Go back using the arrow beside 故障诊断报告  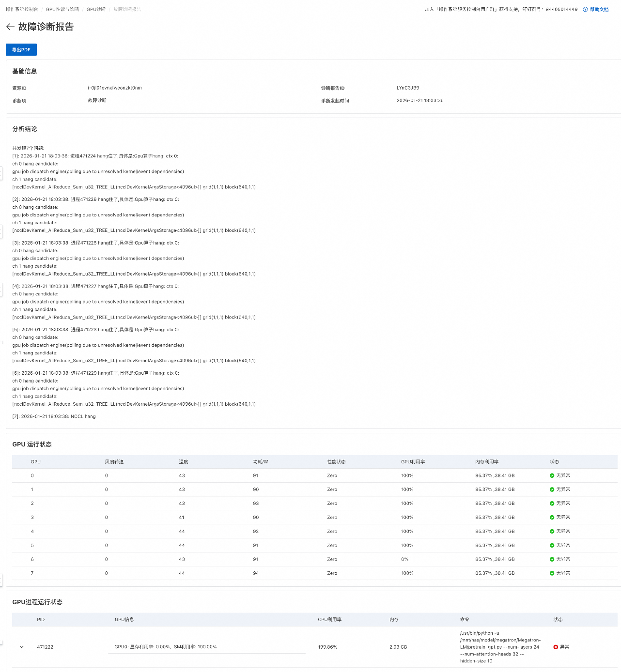pyautogui.click(x=10, y=27)
